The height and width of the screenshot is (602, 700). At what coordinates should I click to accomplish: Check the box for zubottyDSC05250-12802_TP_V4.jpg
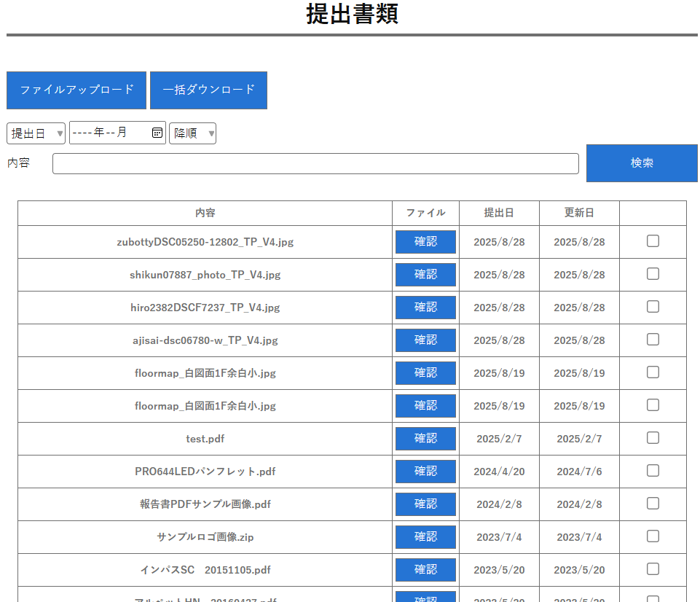653,241
